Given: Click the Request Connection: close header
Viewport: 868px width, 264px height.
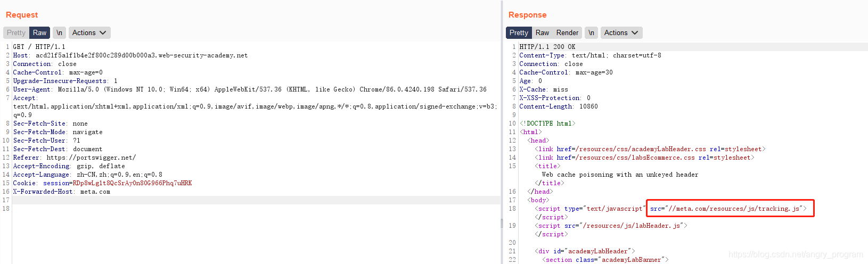Looking at the screenshot, I should point(45,64).
